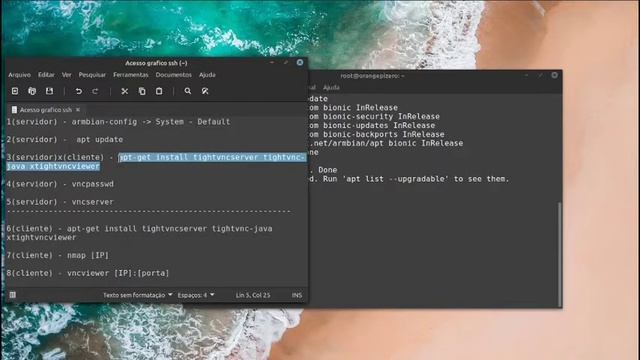Expand the Texto sem formatação dropdown
640x360 pixels.
pos(138,295)
